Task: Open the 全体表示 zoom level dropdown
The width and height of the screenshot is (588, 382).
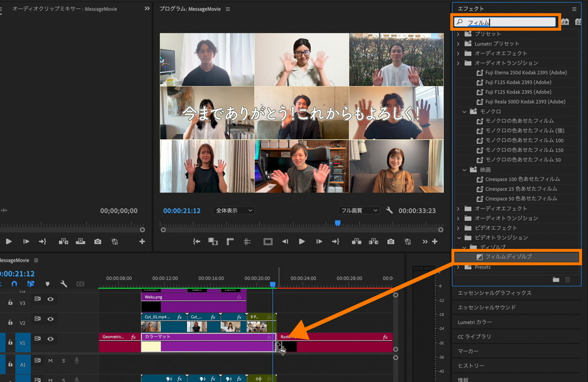Action: 234,210
